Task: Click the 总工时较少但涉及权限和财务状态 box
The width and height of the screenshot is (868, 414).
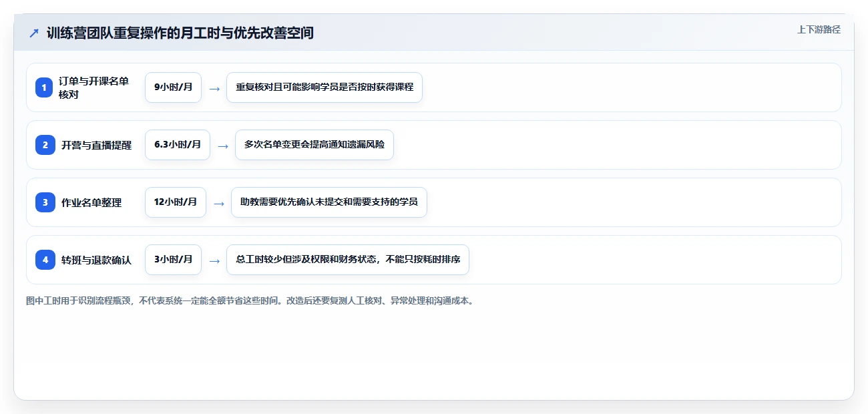Action: tap(348, 260)
